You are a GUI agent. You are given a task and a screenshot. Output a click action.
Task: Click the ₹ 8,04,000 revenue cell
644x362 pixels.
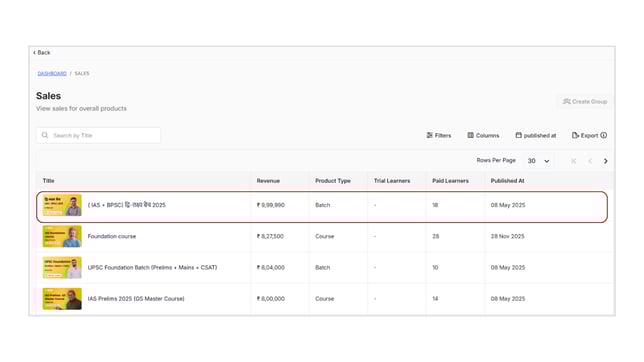pyautogui.click(x=271, y=267)
